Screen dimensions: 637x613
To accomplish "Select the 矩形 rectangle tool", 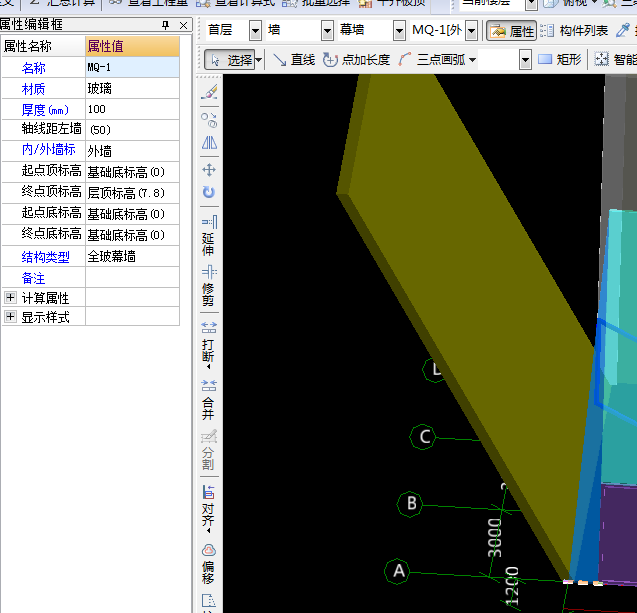I will (x=560, y=60).
